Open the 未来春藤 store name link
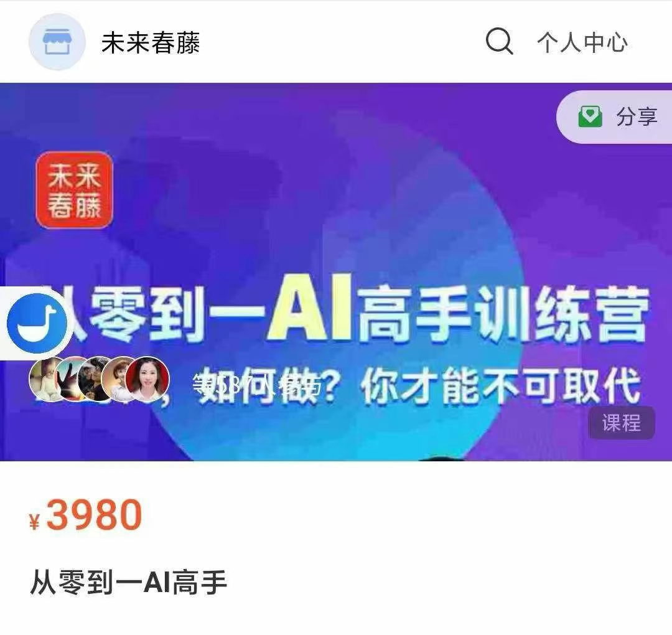 (151, 42)
